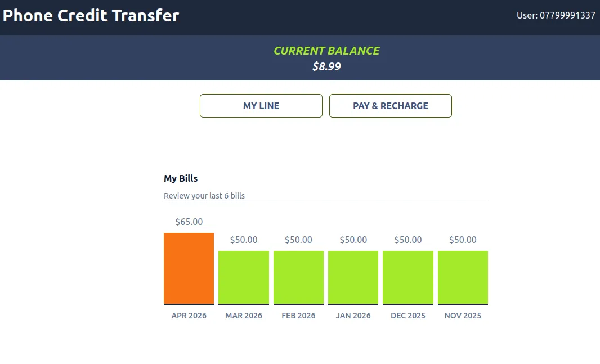
Task: Click the CURRENT BALANCE heading
Action: [326, 51]
